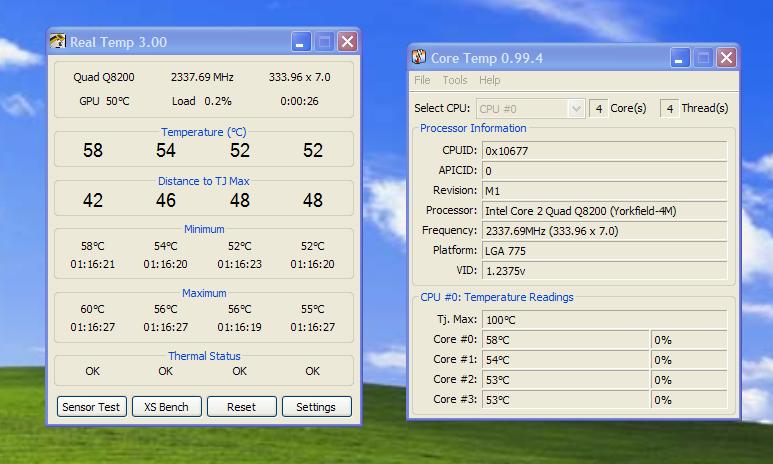Click Core #0 temperature 58°C in Core Temp
Image resolution: width=773 pixels, height=464 pixels.
pyautogui.click(x=565, y=340)
